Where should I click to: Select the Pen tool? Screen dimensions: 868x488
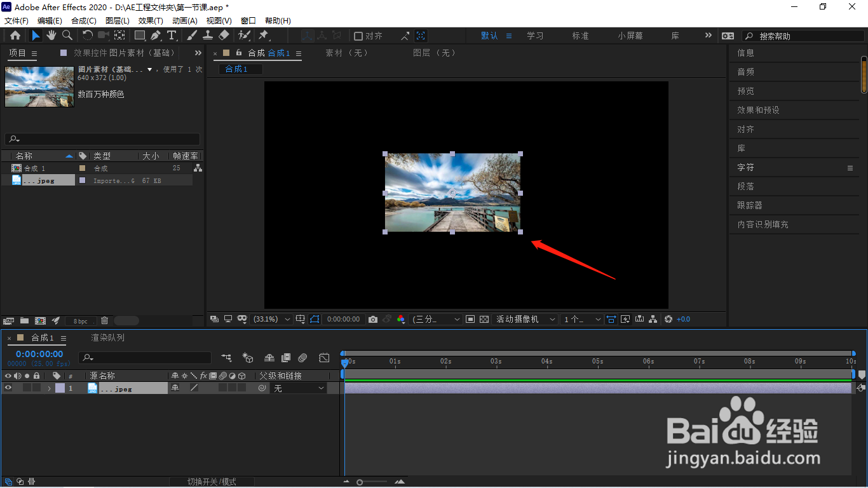tap(156, 36)
